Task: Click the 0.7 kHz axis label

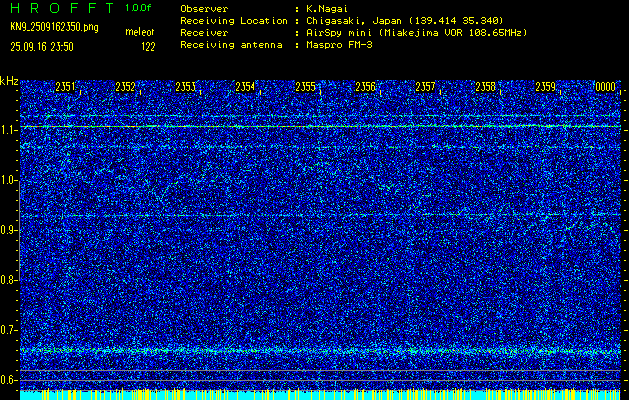Action: point(8,330)
